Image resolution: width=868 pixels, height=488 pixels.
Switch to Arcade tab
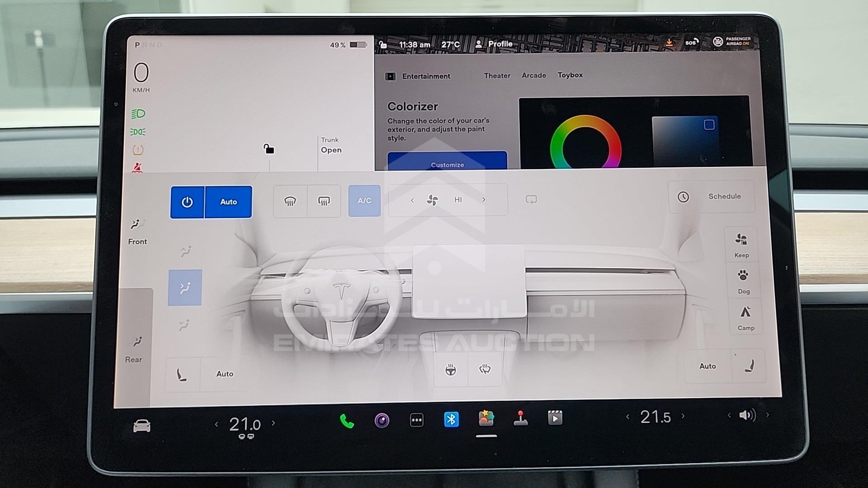pyautogui.click(x=534, y=75)
